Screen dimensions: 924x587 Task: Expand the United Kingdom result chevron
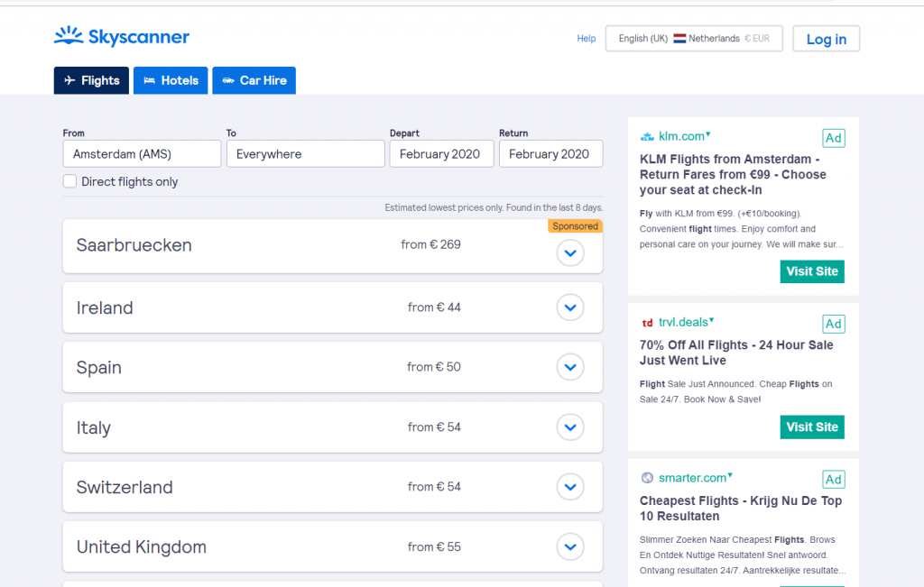click(570, 547)
